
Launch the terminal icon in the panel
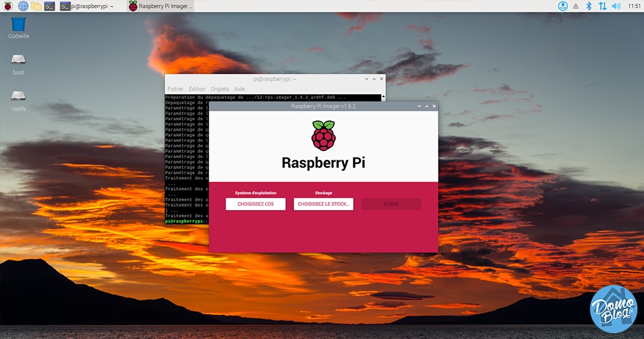click(49, 6)
